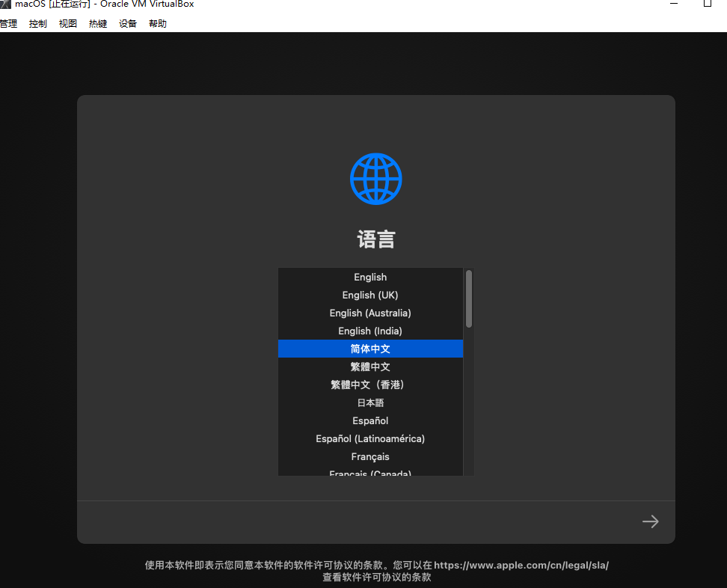Choose 日本語 as the language
727x588 pixels.
370,403
